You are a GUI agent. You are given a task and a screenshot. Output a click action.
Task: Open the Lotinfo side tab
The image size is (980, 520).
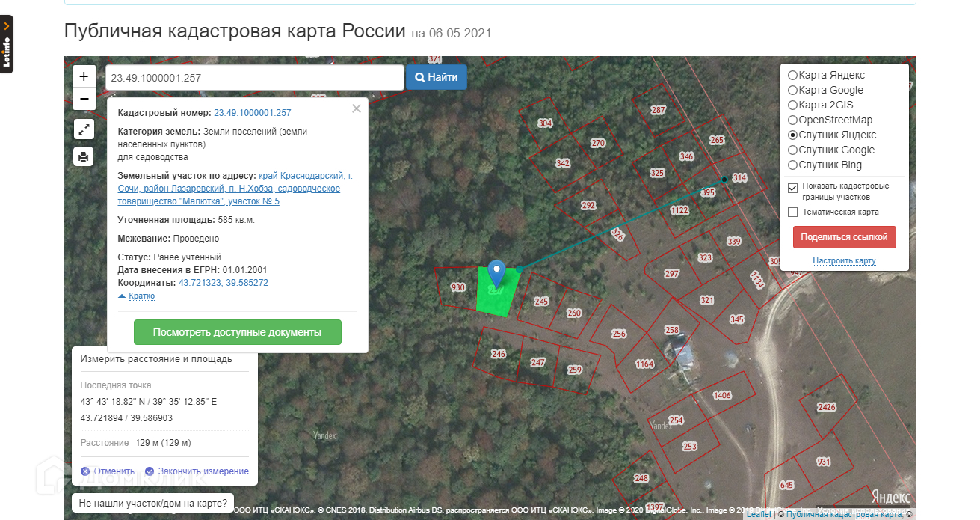[7, 44]
